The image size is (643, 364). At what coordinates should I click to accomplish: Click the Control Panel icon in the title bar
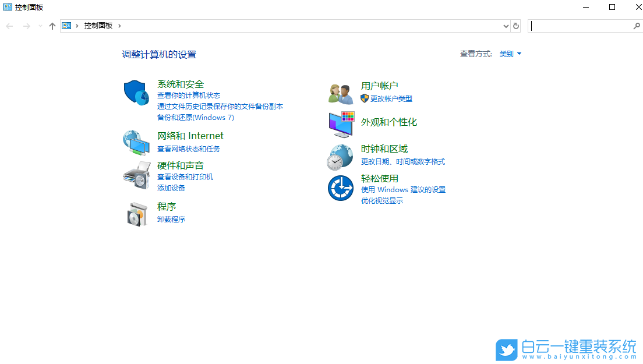[x=7, y=7]
